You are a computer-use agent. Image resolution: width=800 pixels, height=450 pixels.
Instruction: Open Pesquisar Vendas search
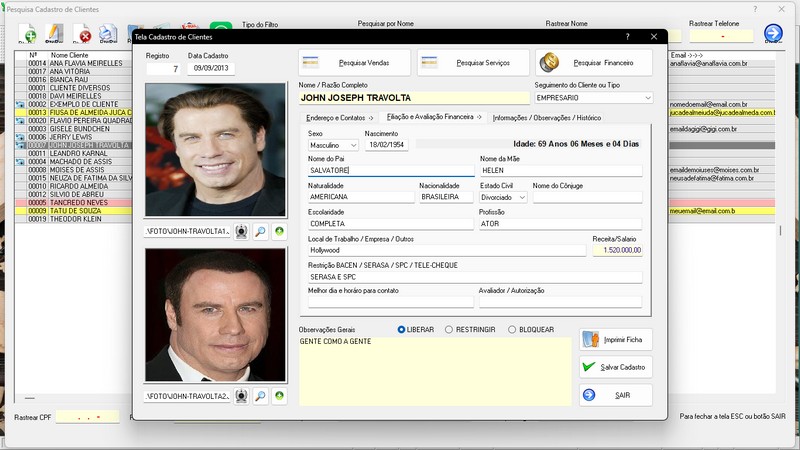coord(355,63)
